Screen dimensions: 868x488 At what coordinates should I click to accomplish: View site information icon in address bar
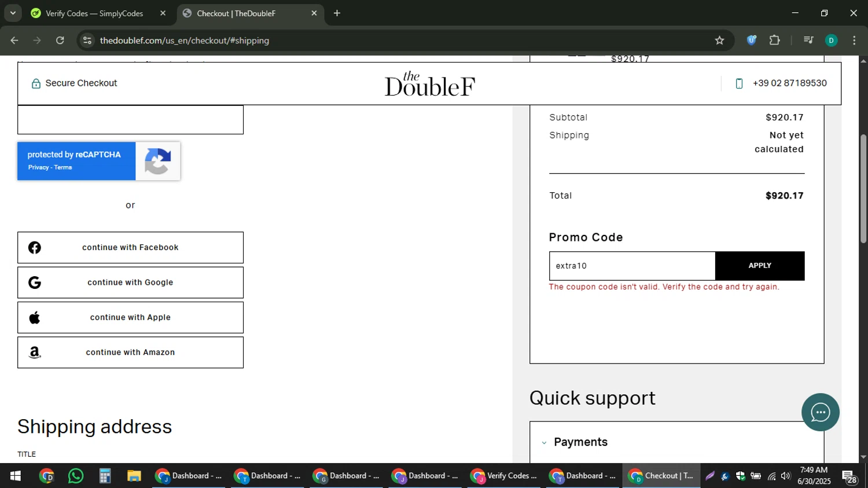coord(87,41)
